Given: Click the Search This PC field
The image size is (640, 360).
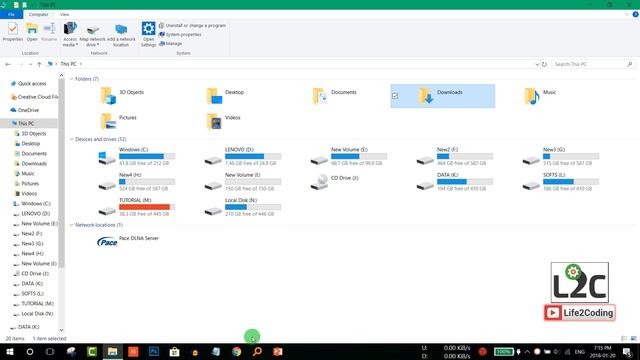Looking at the screenshot, I should pyautogui.click(x=593, y=64).
